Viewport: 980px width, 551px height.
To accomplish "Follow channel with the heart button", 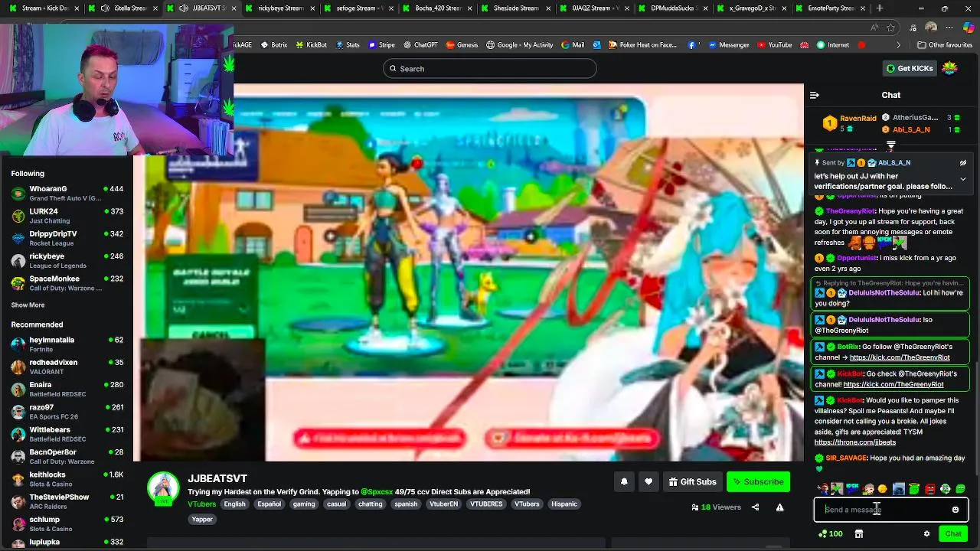I will (648, 481).
